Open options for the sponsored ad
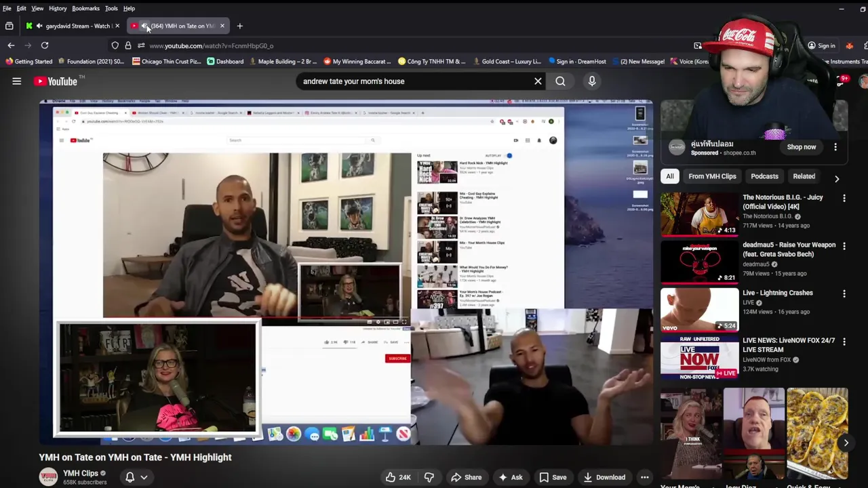Screen dimensions: 868x488 click(x=835, y=147)
